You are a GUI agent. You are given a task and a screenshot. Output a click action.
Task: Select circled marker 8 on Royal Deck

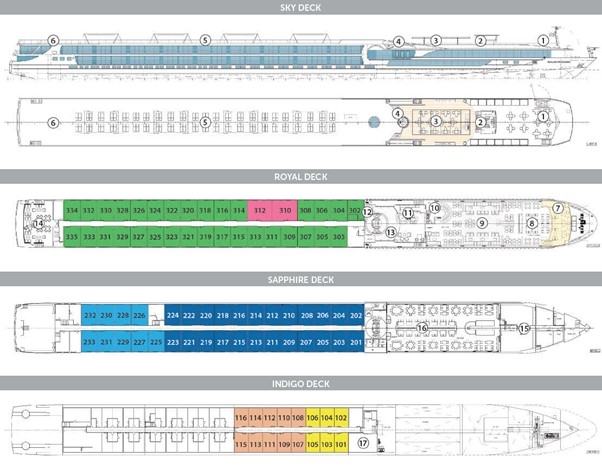[x=532, y=224]
